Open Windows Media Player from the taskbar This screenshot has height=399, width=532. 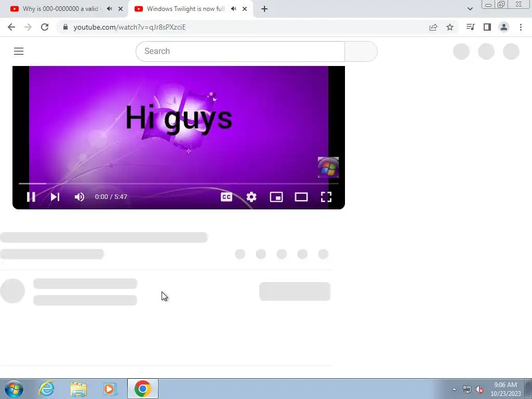pyautogui.click(x=110, y=389)
